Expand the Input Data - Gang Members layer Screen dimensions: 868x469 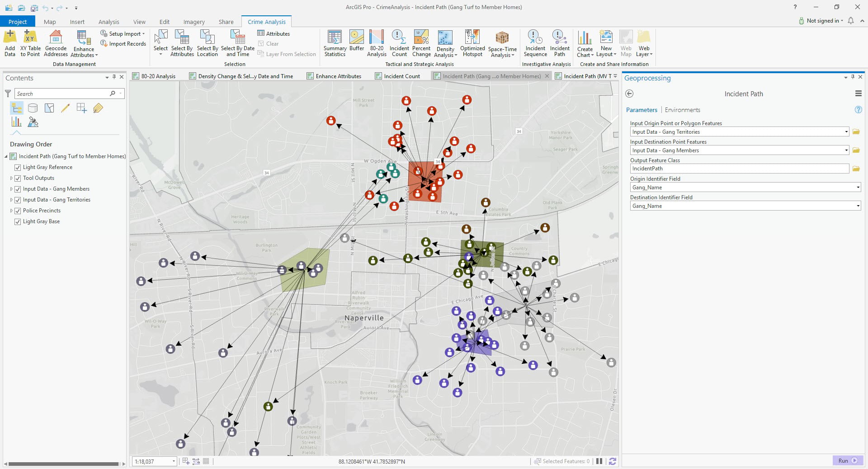(x=11, y=189)
